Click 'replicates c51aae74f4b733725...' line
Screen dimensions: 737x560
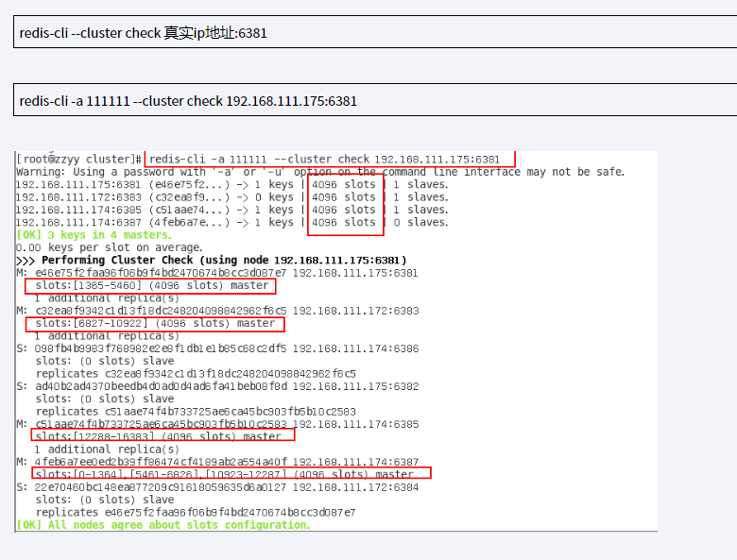(196, 412)
